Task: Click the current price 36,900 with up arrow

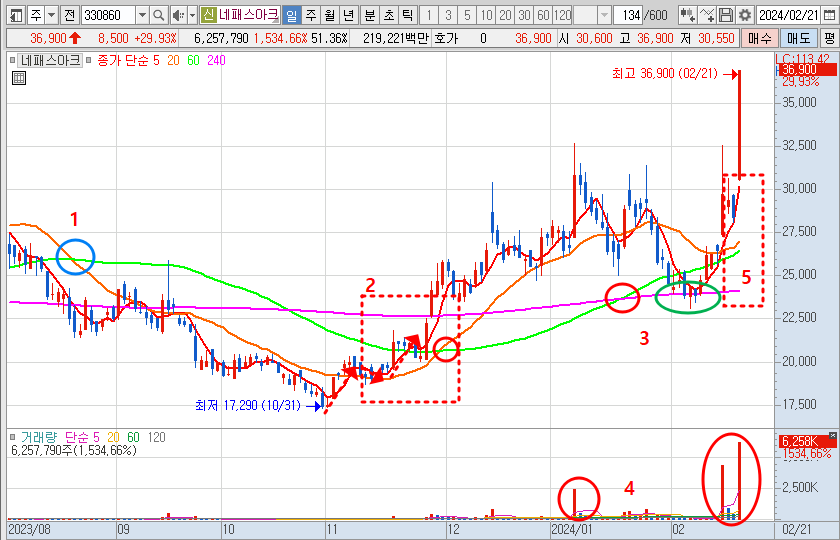Action: pos(56,39)
